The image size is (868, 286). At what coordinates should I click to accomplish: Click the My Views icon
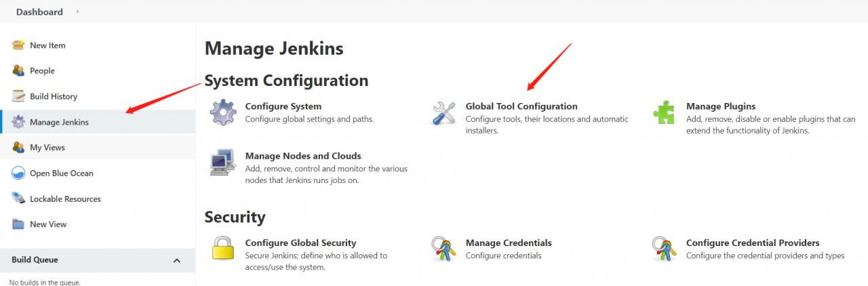[x=18, y=147]
